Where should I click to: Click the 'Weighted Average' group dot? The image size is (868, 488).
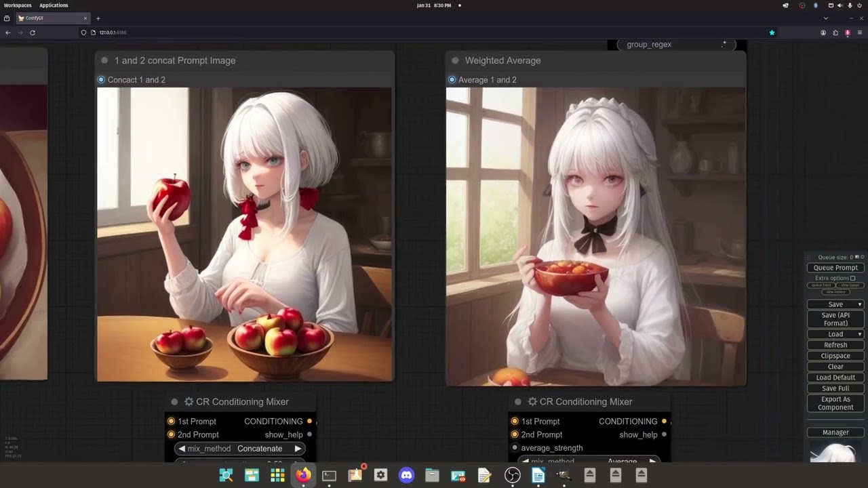pyautogui.click(x=455, y=60)
